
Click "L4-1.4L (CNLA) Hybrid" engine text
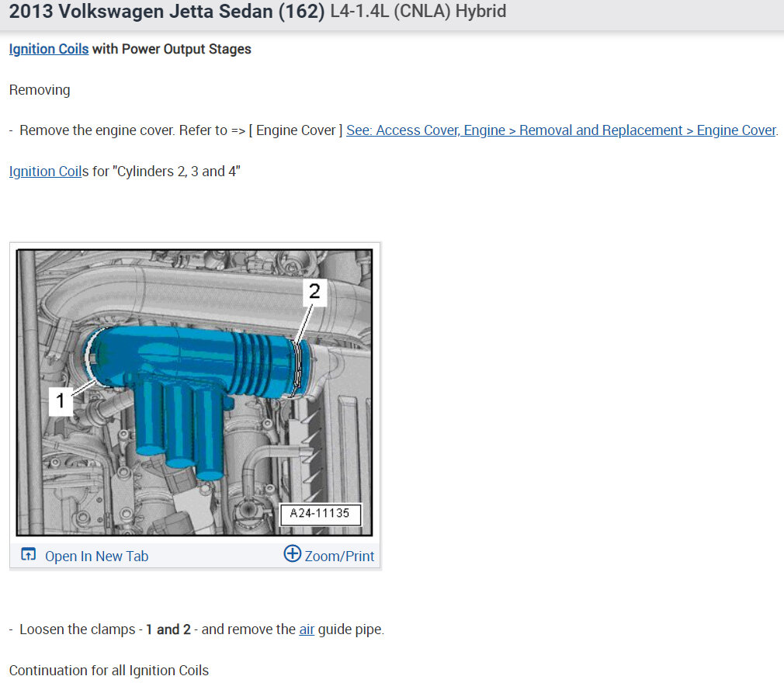pyautogui.click(x=418, y=11)
